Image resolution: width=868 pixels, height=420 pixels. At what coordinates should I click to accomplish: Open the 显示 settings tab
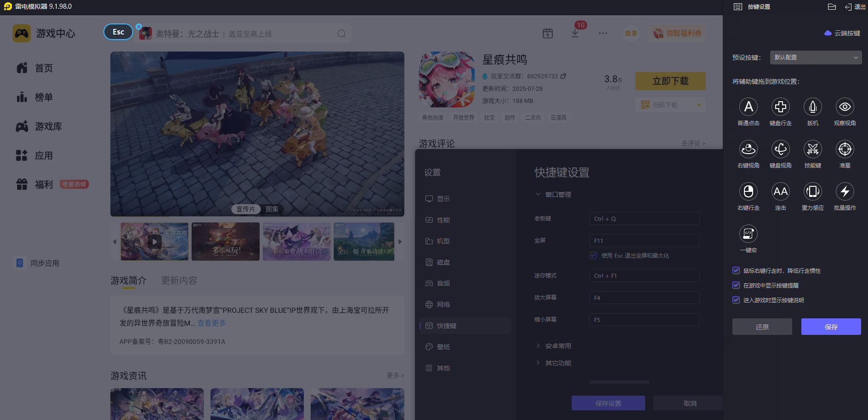click(x=465, y=199)
